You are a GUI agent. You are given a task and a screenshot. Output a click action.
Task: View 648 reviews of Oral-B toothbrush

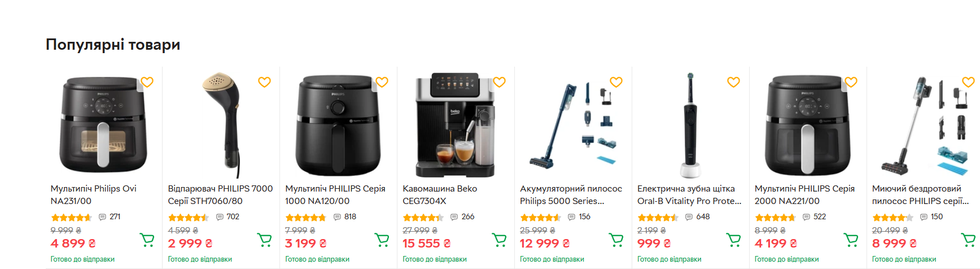(697, 217)
